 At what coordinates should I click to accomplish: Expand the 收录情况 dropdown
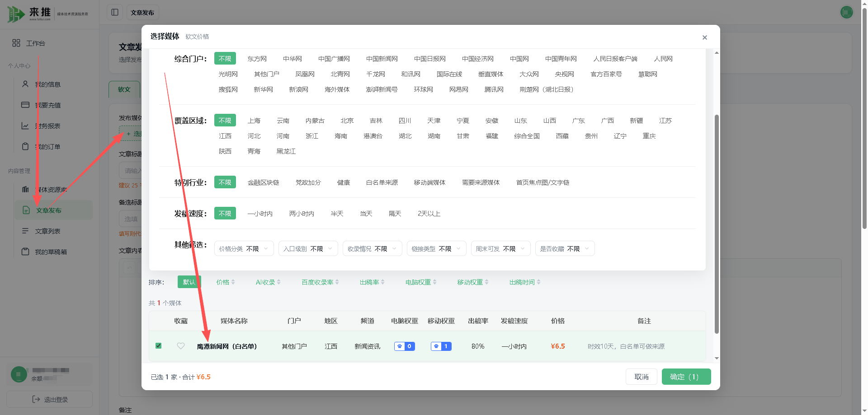coord(373,249)
